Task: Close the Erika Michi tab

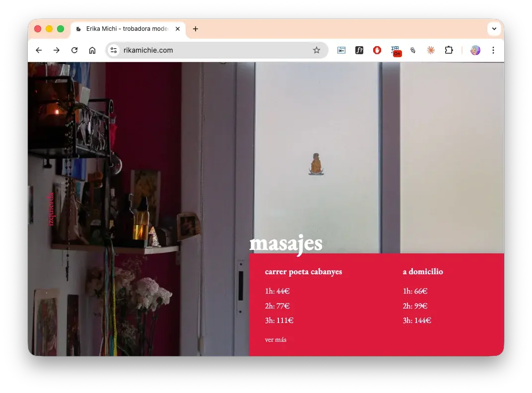Action: [178, 29]
